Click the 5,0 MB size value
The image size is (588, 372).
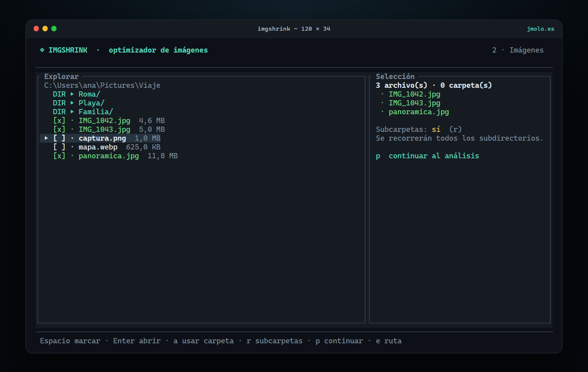(152, 129)
